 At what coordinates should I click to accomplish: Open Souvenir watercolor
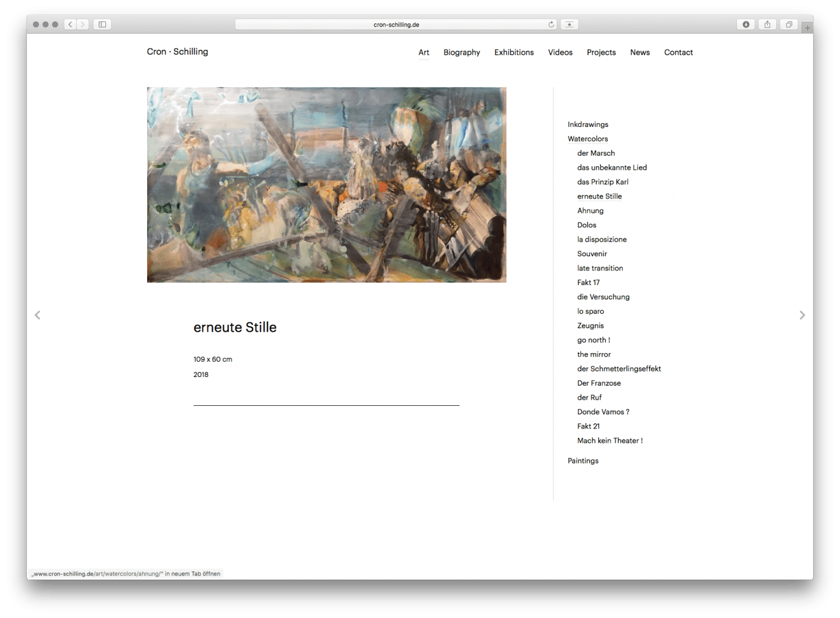click(x=592, y=254)
